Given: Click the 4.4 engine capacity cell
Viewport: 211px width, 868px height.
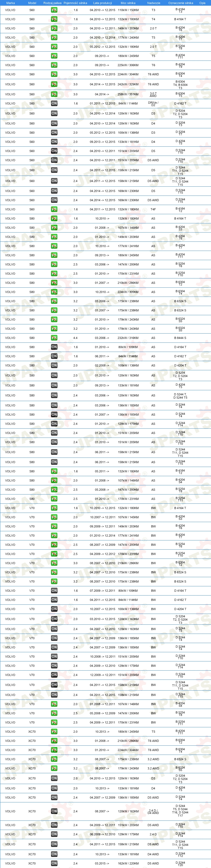Looking at the screenshot, I should (x=75, y=338).
